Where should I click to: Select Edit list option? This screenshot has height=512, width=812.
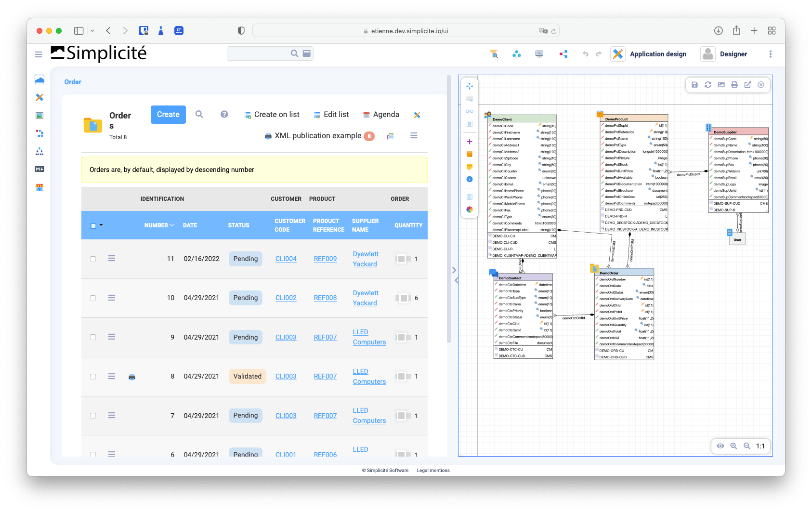[x=331, y=115]
